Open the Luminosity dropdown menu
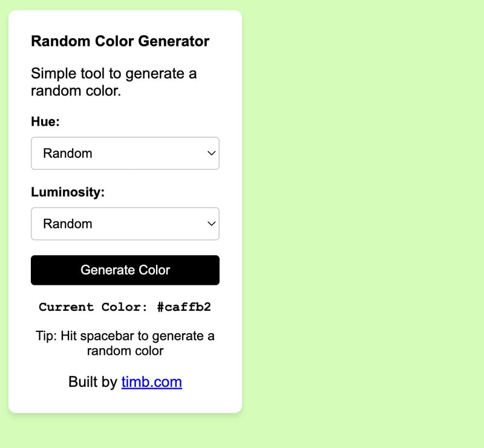This screenshot has height=448, width=484. coord(125,224)
